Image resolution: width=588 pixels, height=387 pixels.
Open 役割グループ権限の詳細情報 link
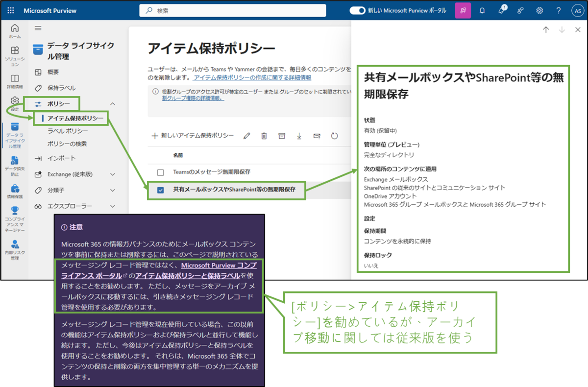point(193,98)
